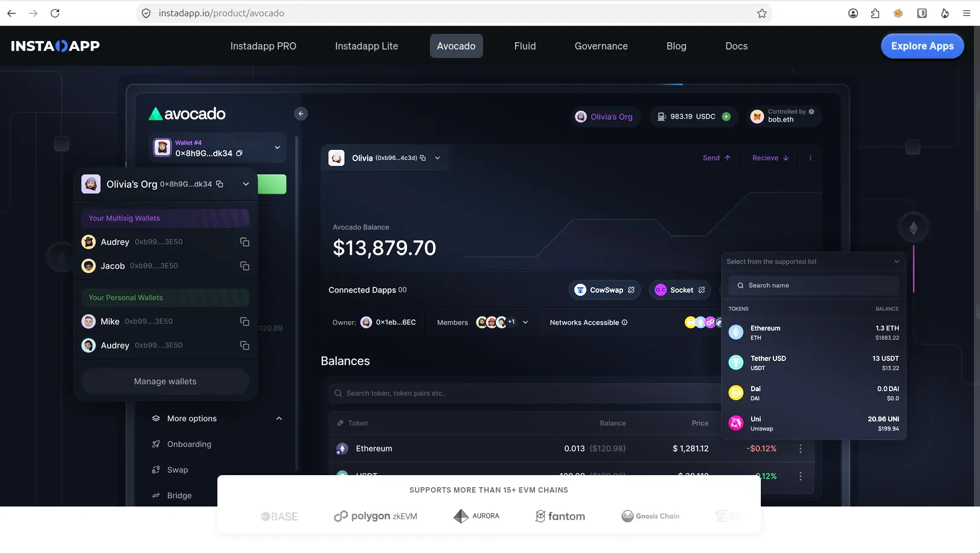Copy Mike's wallet address
Image resolution: width=980 pixels, height=553 pixels.
(245, 322)
